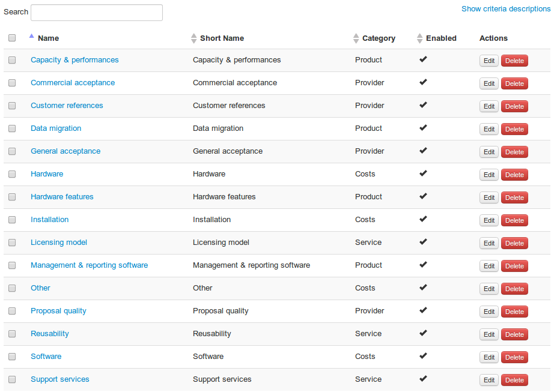Click the Category column sort arrows
The width and height of the screenshot is (554, 392).
(x=356, y=38)
